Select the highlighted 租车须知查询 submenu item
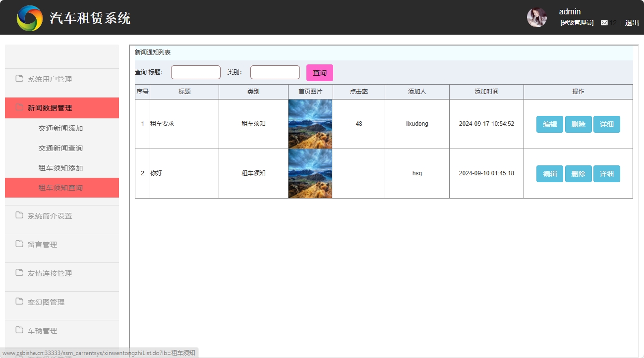 click(62, 188)
